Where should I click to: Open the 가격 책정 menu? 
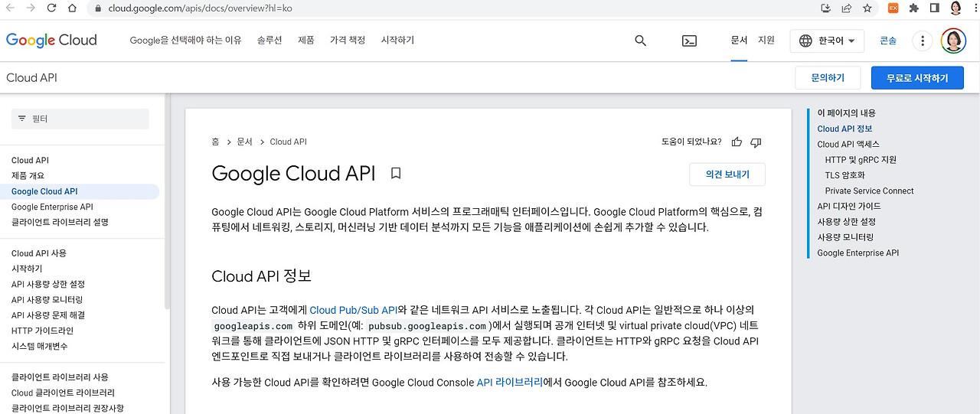348,41
